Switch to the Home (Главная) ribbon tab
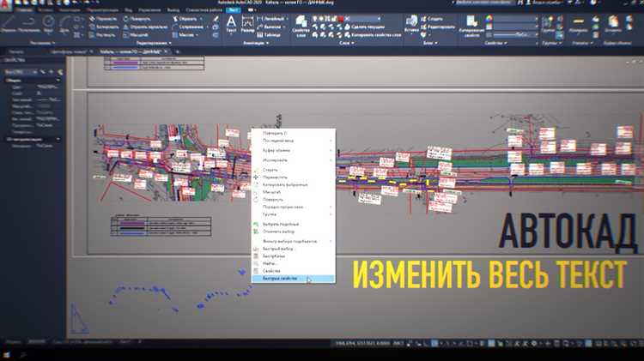 click(x=23, y=9)
